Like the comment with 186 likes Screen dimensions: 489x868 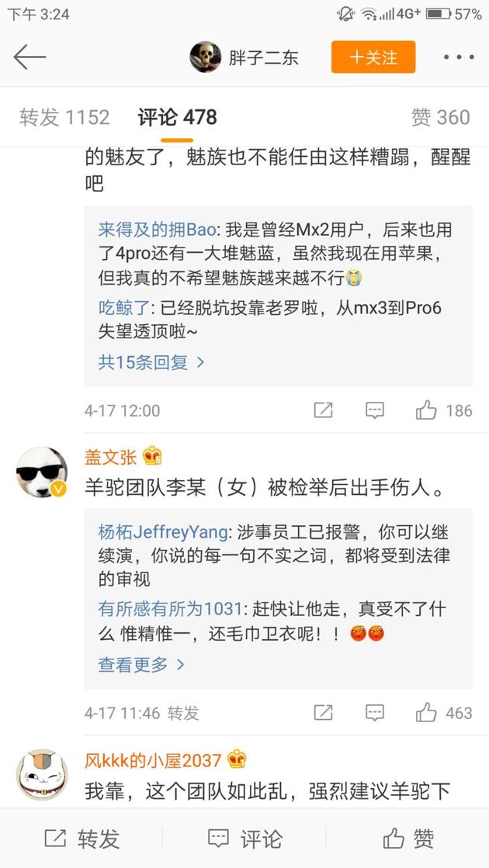426,410
